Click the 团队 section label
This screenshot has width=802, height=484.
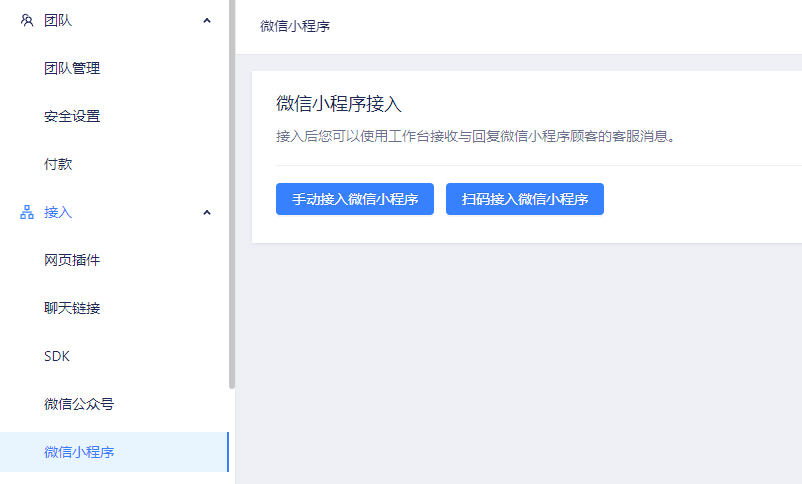pyautogui.click(x=58, y=20)
